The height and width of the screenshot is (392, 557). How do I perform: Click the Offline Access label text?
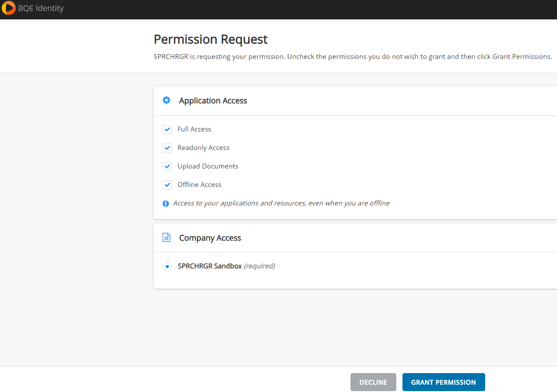[199, 185]
